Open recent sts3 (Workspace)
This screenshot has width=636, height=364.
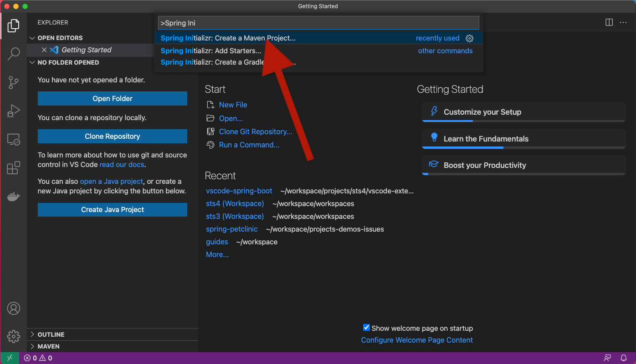(x=235, y=216)
